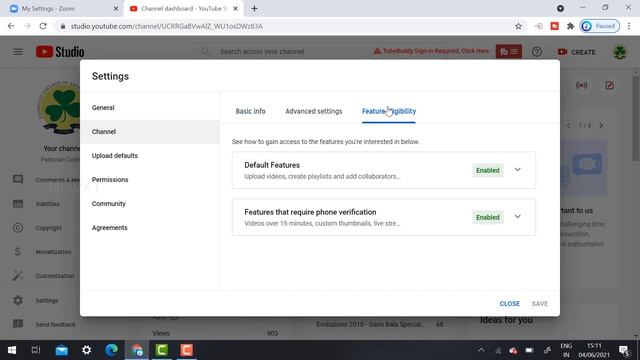Click the browser address bar
The height and width of the screenshot is (360, 640).
coord(286,26)
